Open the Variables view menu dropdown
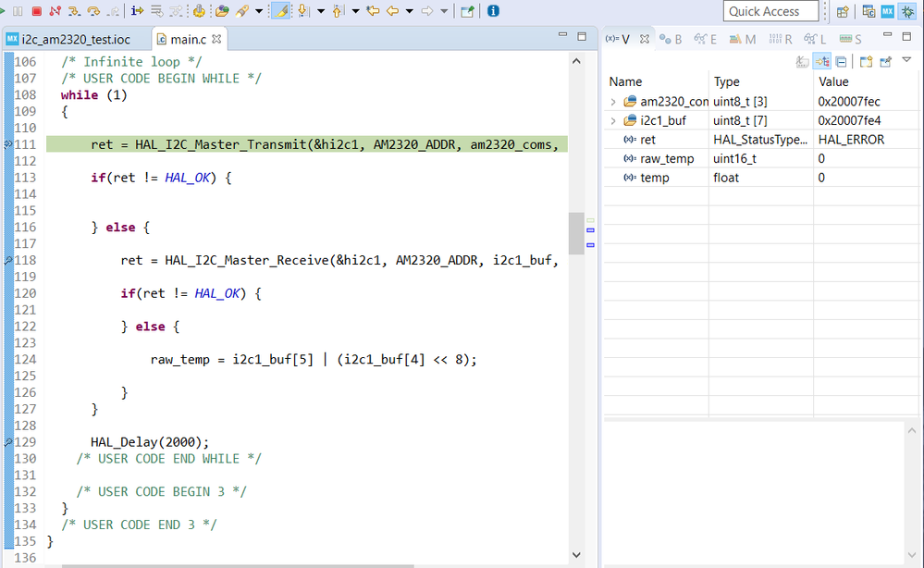 click(906, 60)
